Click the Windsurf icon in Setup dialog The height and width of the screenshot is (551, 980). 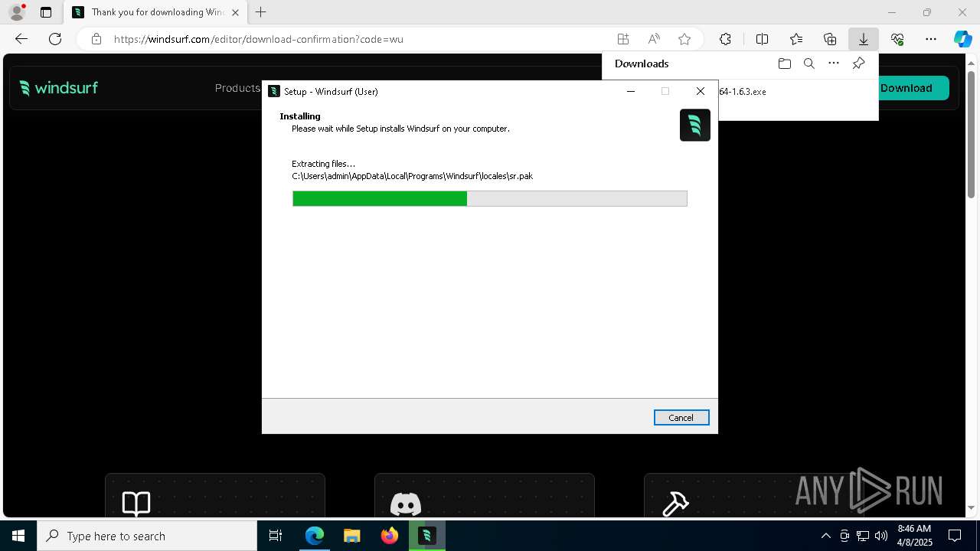click(x=695, y=126)
